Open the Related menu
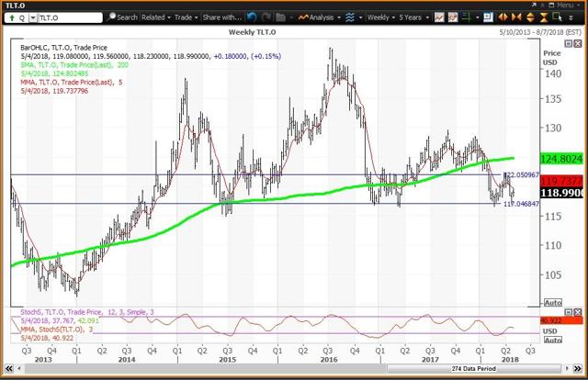The width and height of the screenshot is (588, 380). click(156, 17)
